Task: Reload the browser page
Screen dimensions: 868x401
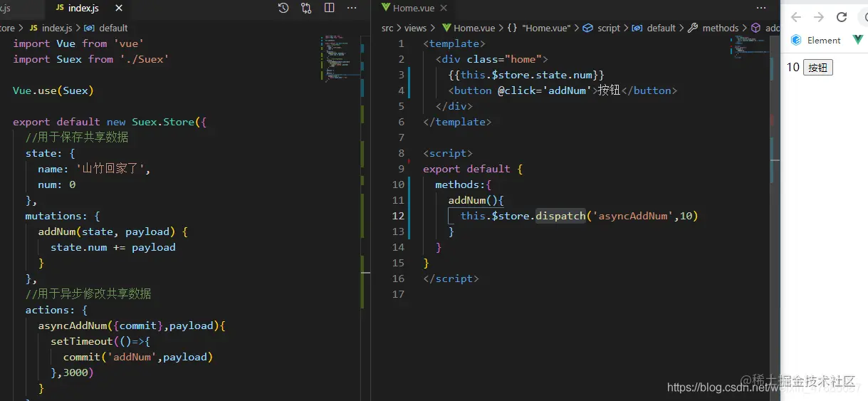Action: tap(842, 17)
